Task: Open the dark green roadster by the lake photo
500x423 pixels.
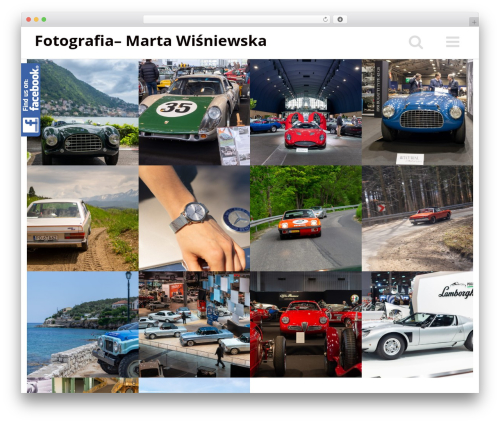Action: click(x=83, y=112)
